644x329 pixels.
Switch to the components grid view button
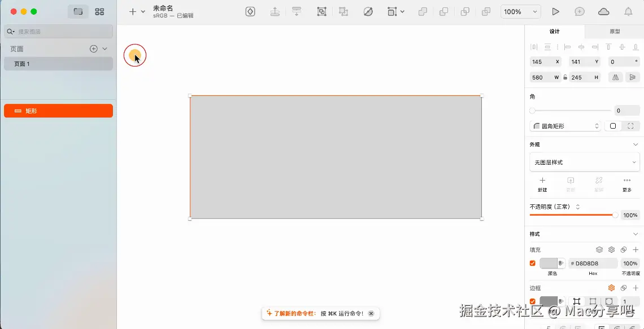(99, 12)
